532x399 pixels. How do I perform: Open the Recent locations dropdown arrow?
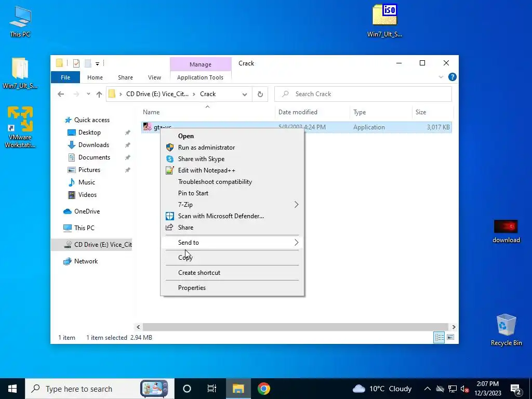coord(88,94)
